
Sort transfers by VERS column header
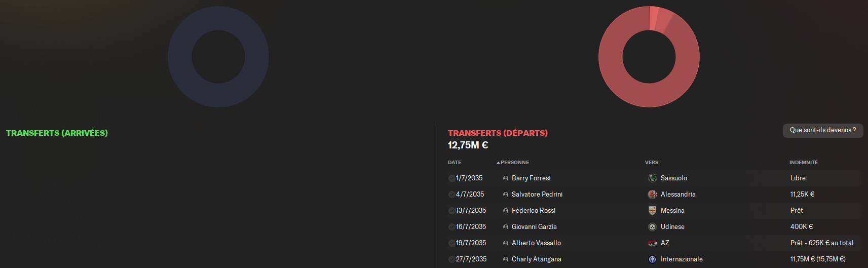pos(652,163)
